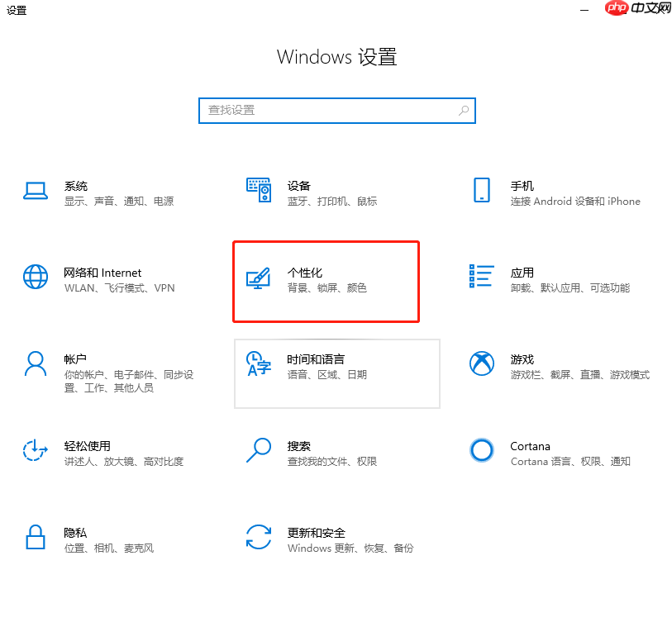Click the text 查找我的文件、权限
This screenshot has width=672, height=622.
(332, 462)
